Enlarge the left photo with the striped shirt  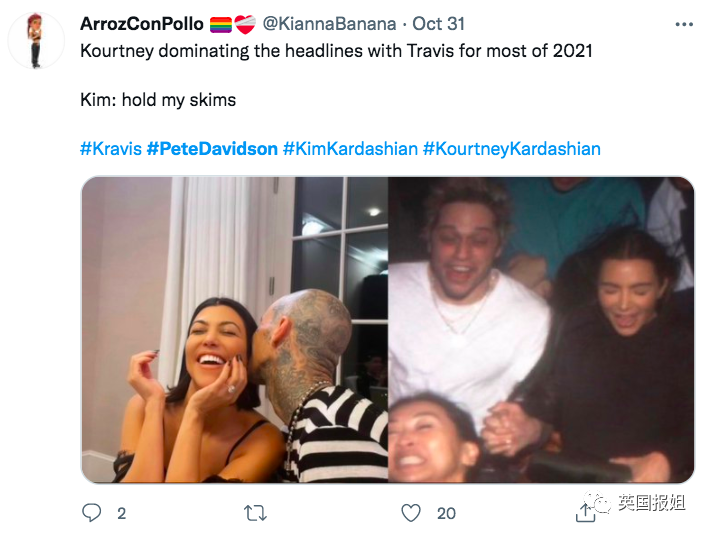click(x=234, y=330)
